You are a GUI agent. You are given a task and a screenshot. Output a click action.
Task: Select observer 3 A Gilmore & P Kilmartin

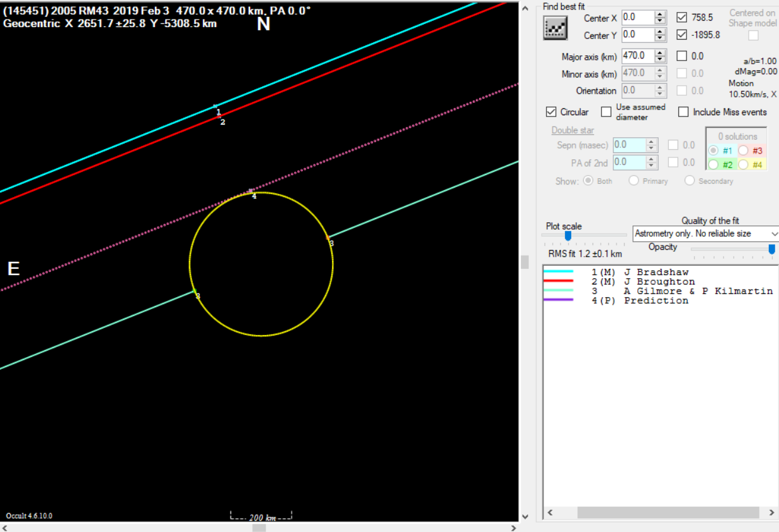pos(682,291)
